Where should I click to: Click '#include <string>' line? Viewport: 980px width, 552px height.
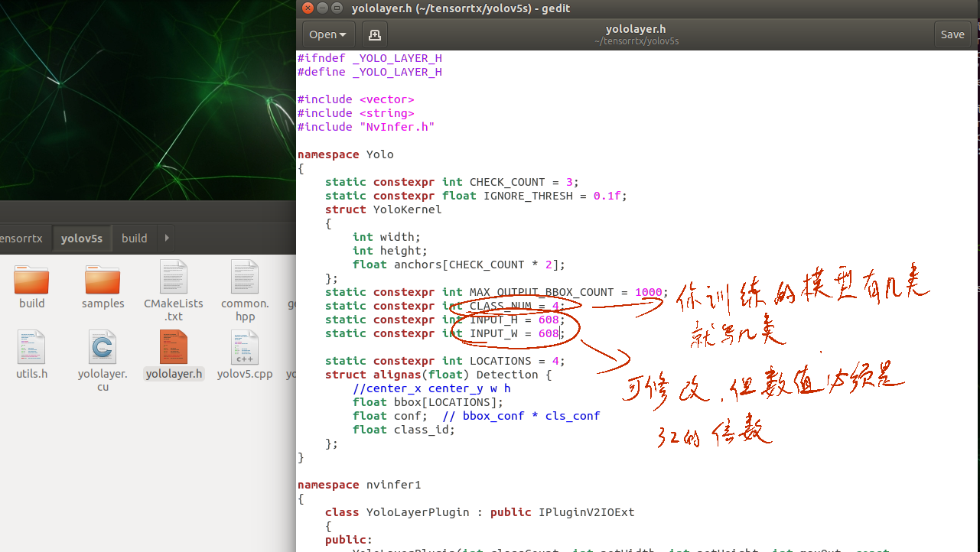pos(356,113)
